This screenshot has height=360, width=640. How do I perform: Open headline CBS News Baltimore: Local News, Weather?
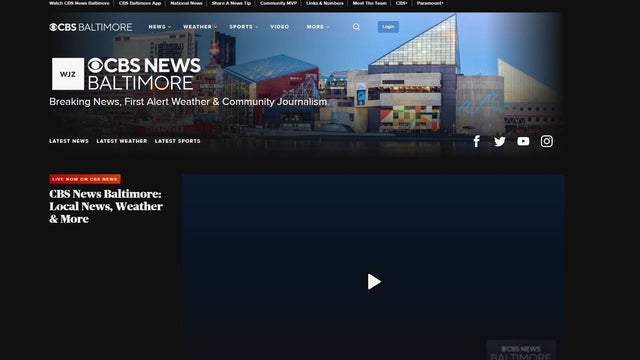[106, 206]
